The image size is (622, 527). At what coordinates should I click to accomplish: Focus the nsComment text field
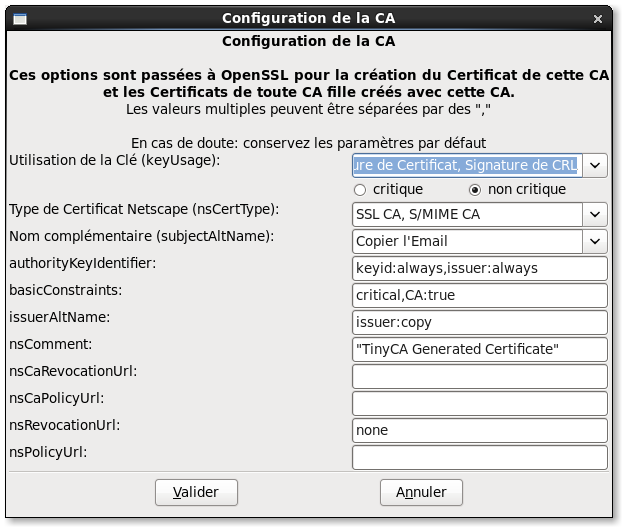(480, 349)
